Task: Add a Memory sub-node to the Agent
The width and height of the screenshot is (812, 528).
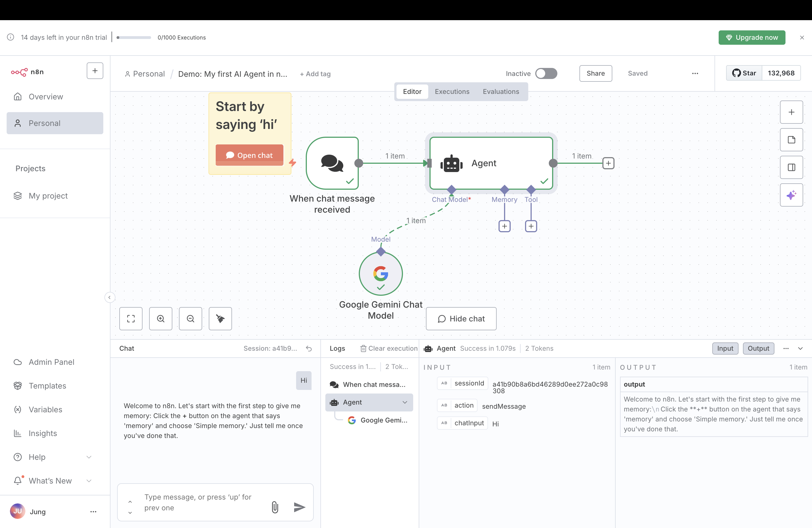Action: point(505,226)
